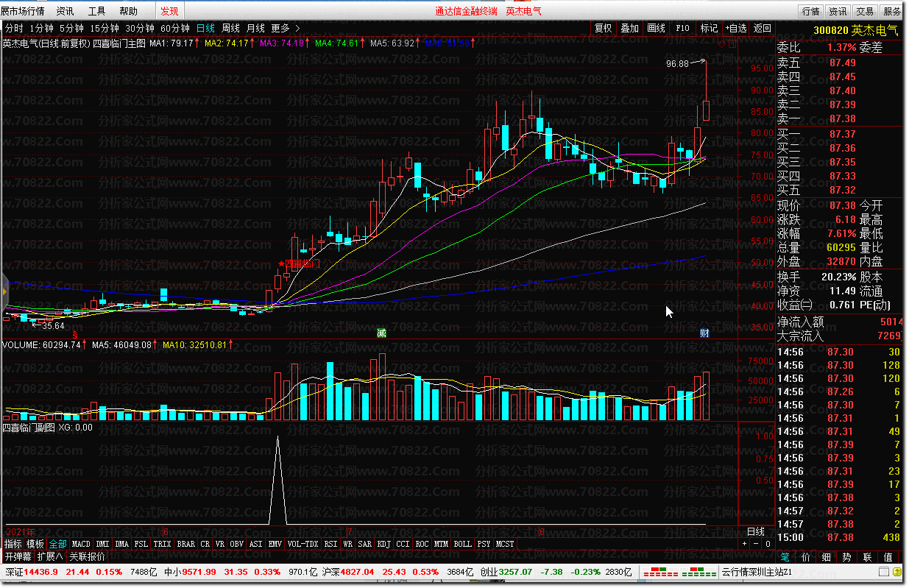The width and height of the screenshot is (909, 588).
Task: Click the 日线 label beside the timeline
Action: click(x=756, y=531)
